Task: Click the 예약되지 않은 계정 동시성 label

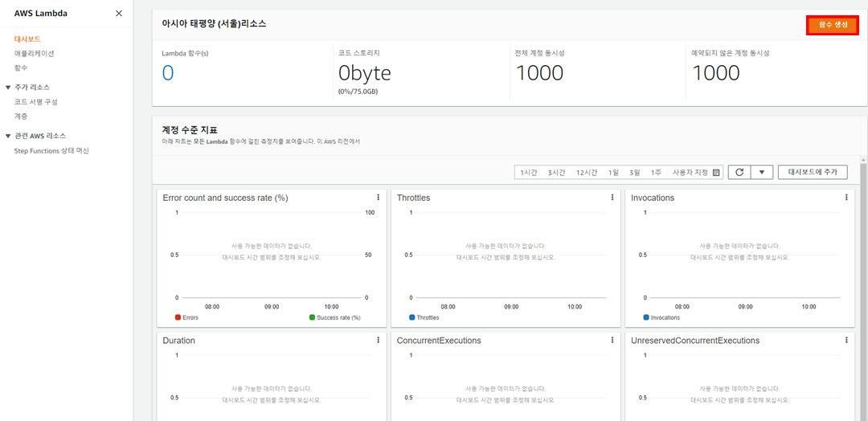Action: tap(731, 54)
